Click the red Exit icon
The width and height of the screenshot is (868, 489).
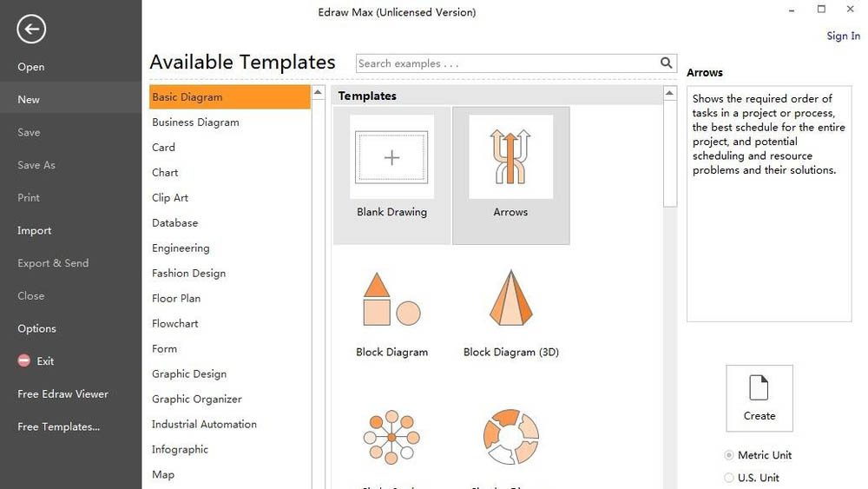coord(23,360)
